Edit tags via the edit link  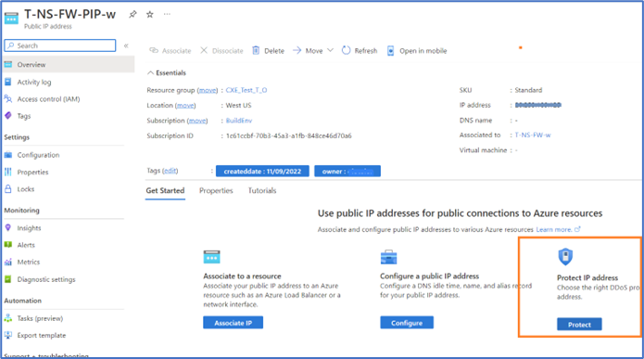coord(170,171)
